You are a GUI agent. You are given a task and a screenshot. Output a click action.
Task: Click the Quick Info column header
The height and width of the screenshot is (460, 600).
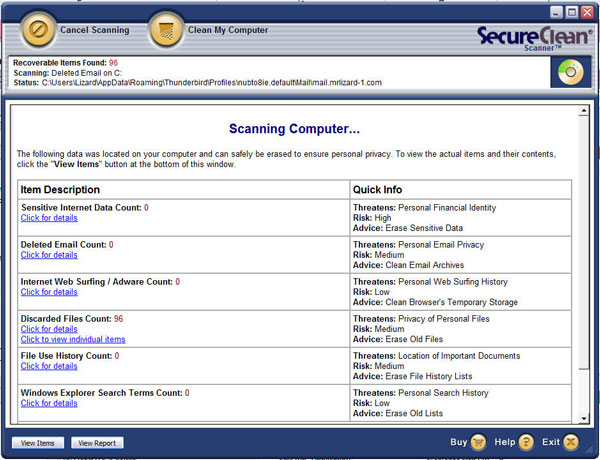click(x=377, y=190)
